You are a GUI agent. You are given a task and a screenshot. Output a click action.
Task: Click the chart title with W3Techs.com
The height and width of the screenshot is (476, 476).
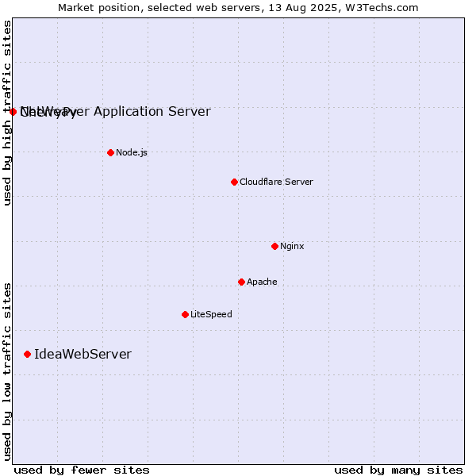(x=238, y=8)
